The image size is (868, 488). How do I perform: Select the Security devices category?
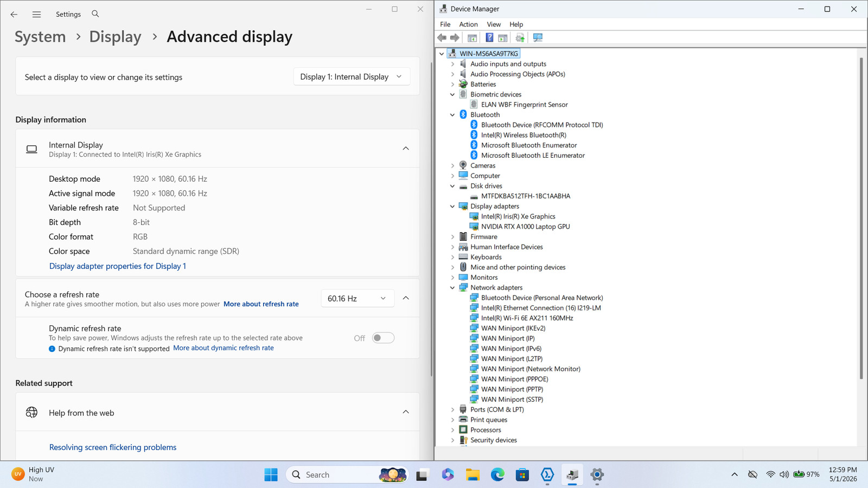click(x=493, y=440)
